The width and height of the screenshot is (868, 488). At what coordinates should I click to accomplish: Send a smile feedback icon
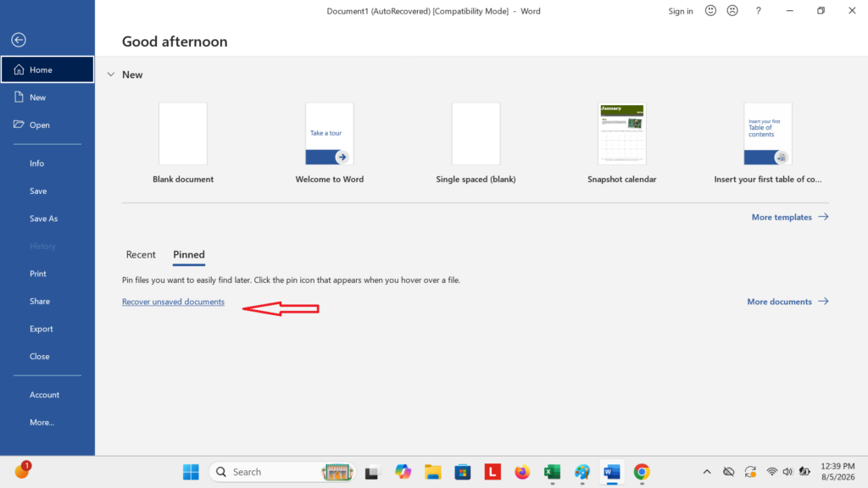click(711, 10)
